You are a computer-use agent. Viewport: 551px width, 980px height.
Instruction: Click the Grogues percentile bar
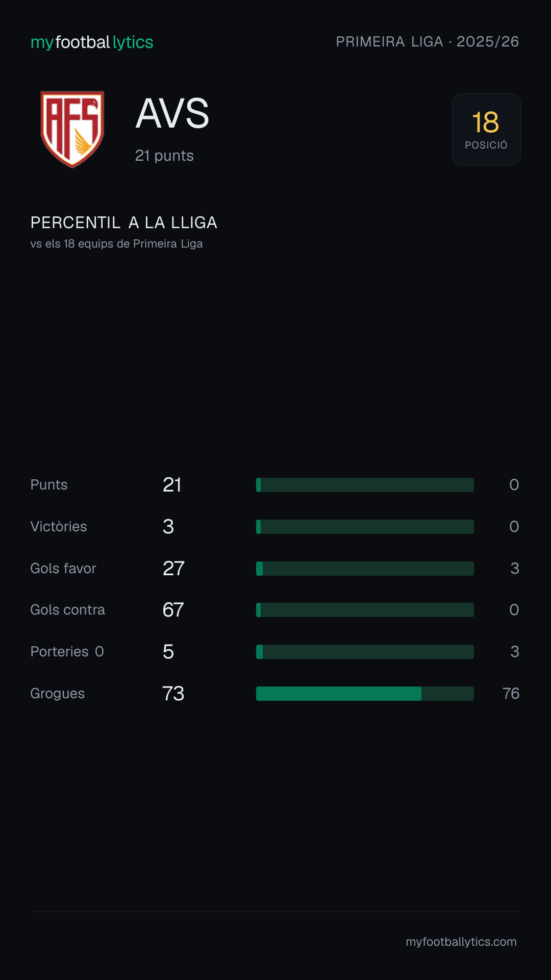[365, 694]
